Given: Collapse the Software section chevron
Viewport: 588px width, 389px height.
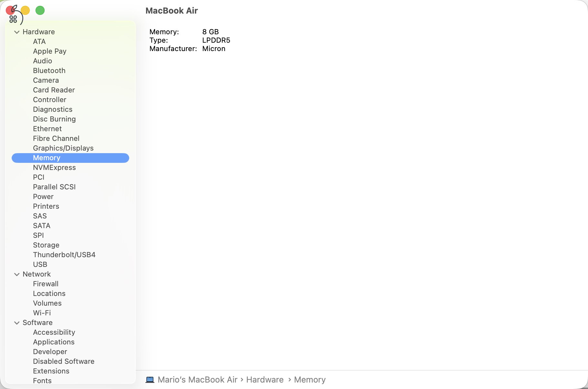Looking at the screenshot, I should pos(17,323).
